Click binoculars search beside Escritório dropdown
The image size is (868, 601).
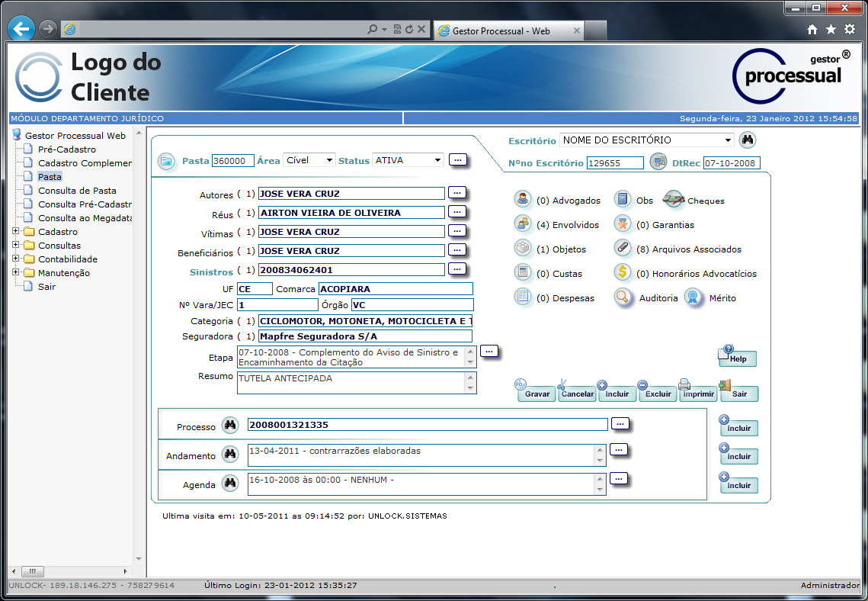coord(748,140)
